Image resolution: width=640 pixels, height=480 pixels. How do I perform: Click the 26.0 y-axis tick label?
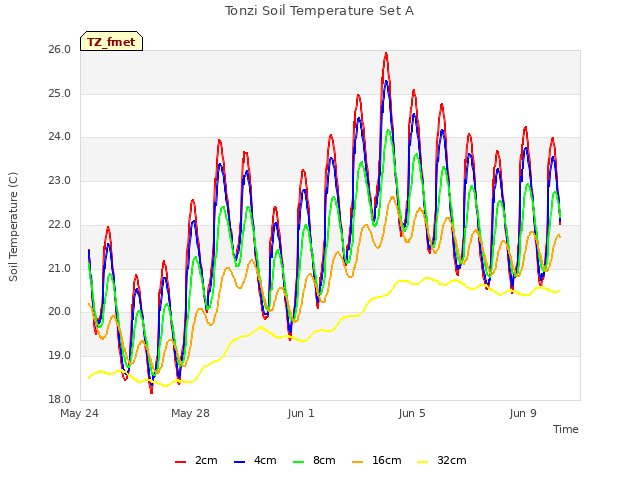pyautogui.click(x=60, y=49)
